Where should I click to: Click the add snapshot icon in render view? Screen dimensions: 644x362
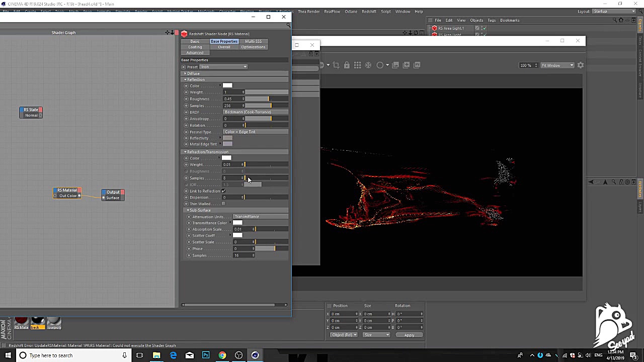407,65
